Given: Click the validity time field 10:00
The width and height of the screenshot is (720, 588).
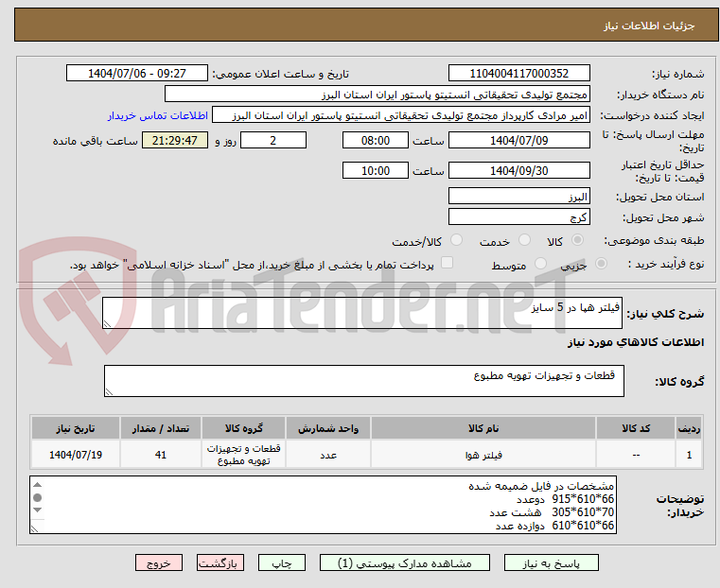Looking at the screenshot, I should pyautogui.click(x=376, y=170).
